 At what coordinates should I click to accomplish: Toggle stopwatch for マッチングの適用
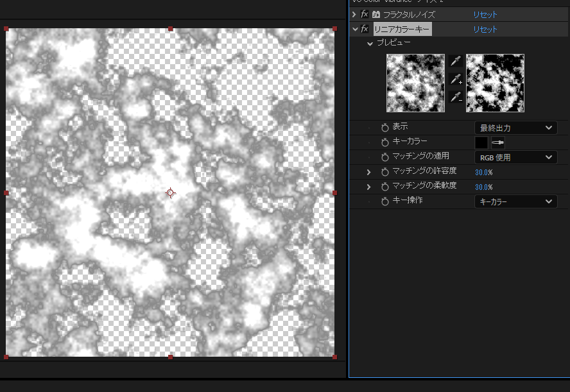tap(385, 157)
